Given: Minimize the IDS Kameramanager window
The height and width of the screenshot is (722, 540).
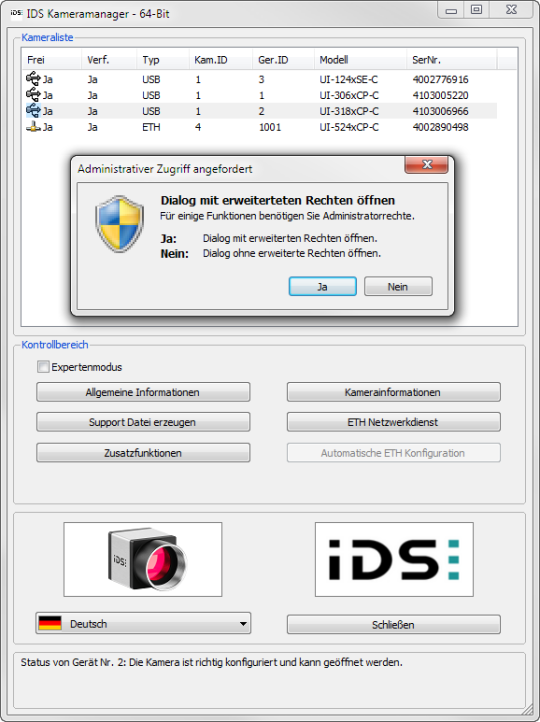Looking at the screenshot, I should point(451,11).
